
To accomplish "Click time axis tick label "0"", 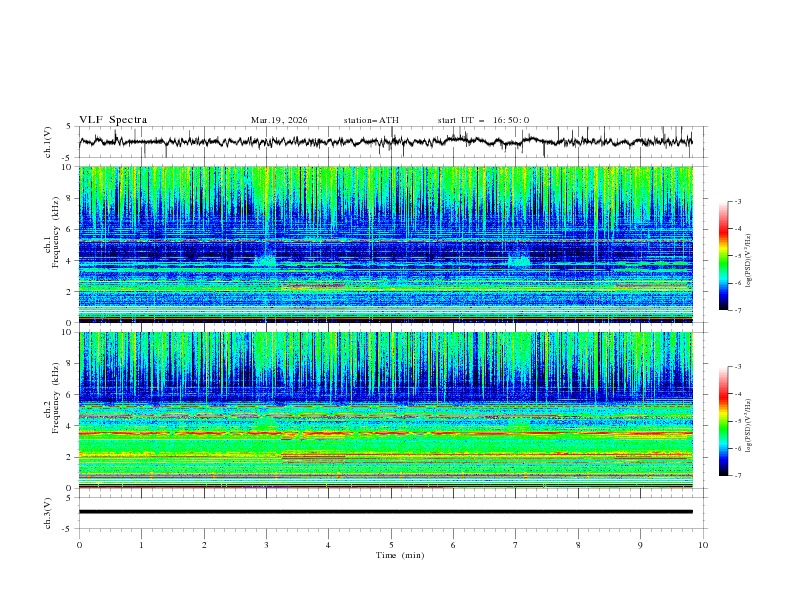I will [x=79, y=545].
